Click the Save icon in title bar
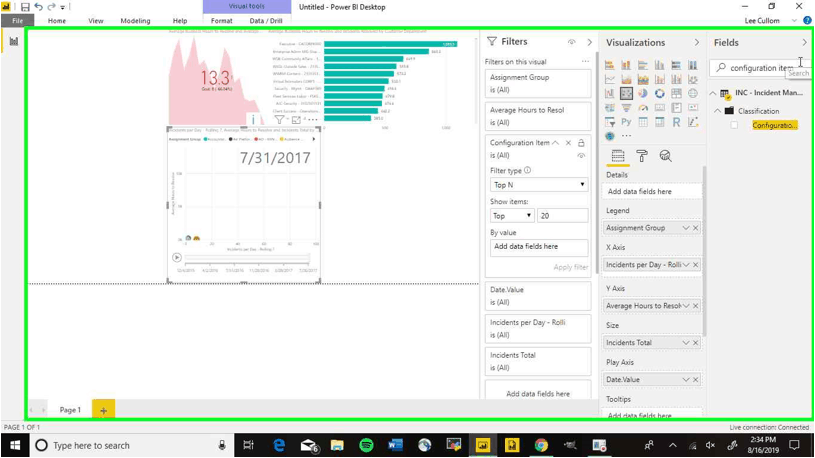The height and width of the screenshot is (458, 815). click(x=25, y=7)
